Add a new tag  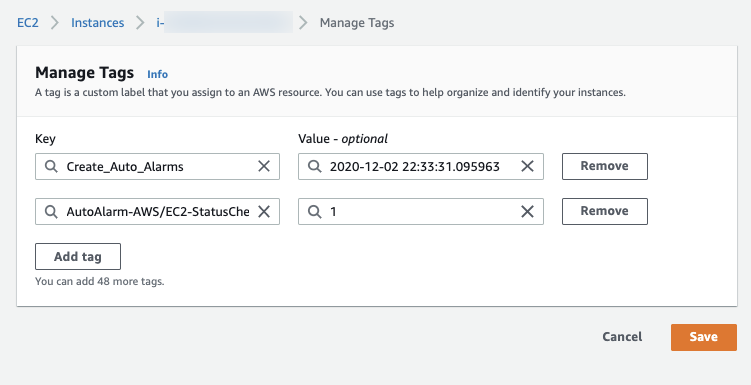click(x=78, y=257)
